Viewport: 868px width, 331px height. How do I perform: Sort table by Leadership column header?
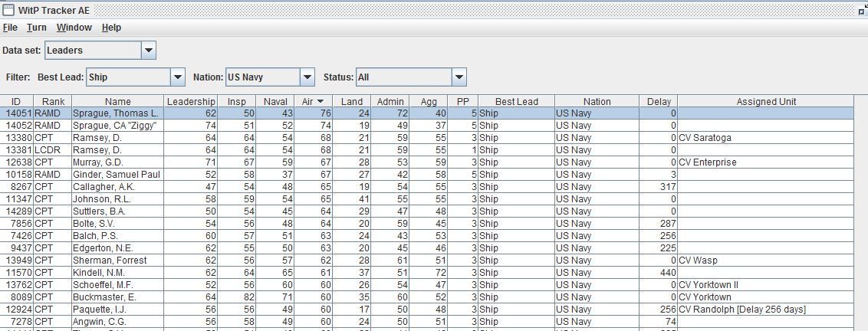point(191,101)
